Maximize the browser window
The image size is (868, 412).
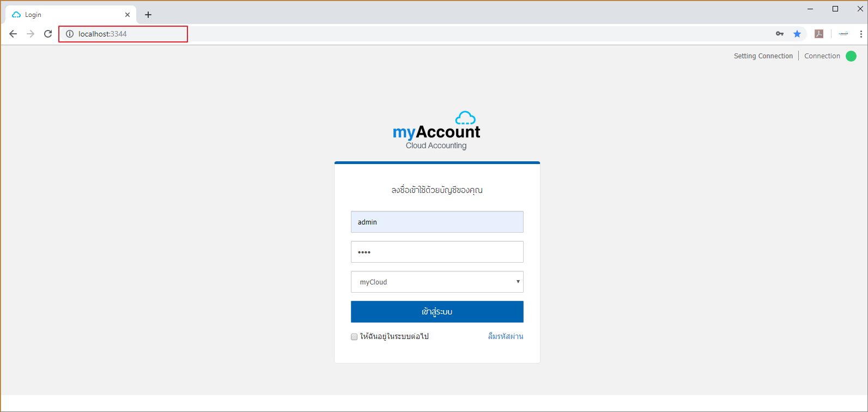tap(835, 9)
